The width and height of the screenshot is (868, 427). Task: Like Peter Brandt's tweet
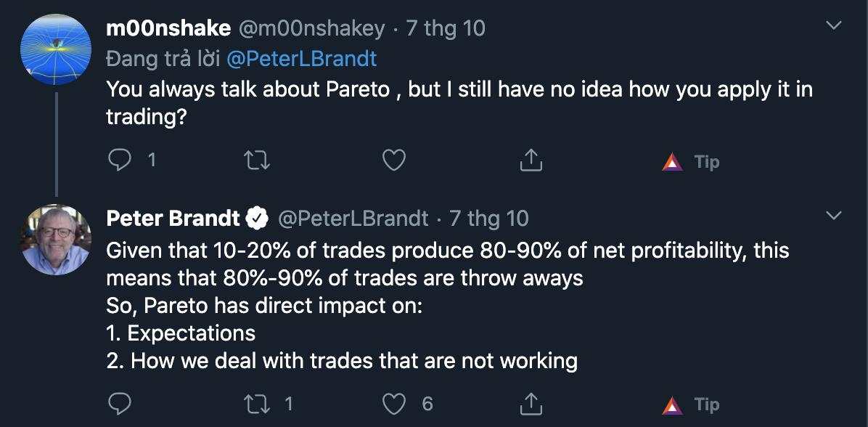tap(394, 404)
